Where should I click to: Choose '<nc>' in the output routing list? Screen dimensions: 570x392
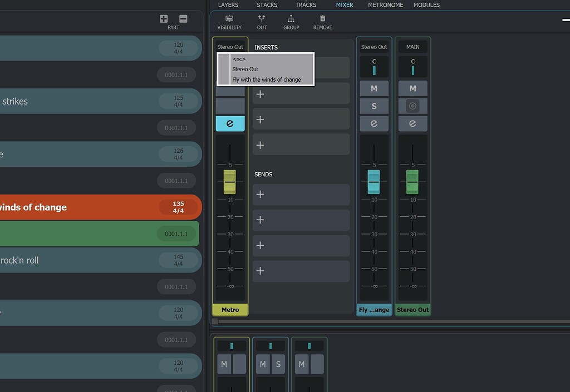click(239, 59)
